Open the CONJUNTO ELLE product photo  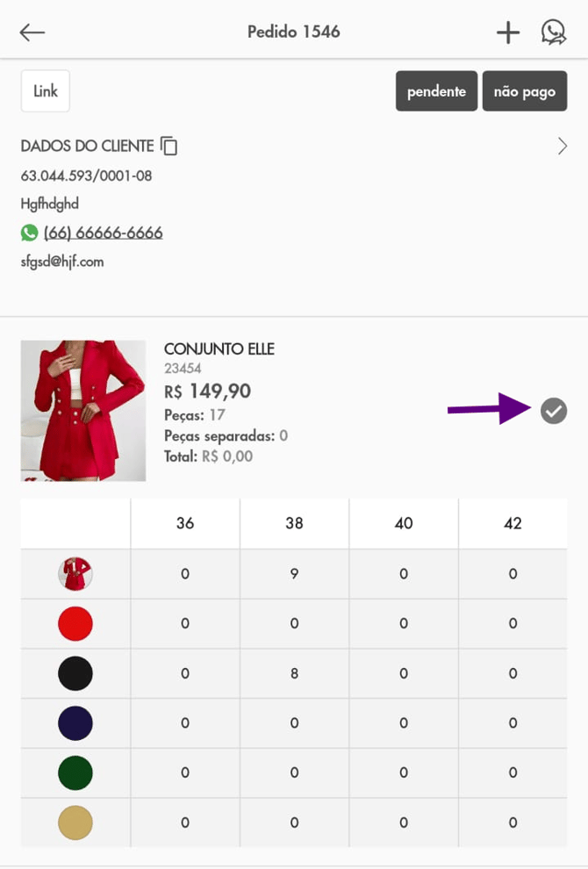pyautogui.click(x=83, y=411)
